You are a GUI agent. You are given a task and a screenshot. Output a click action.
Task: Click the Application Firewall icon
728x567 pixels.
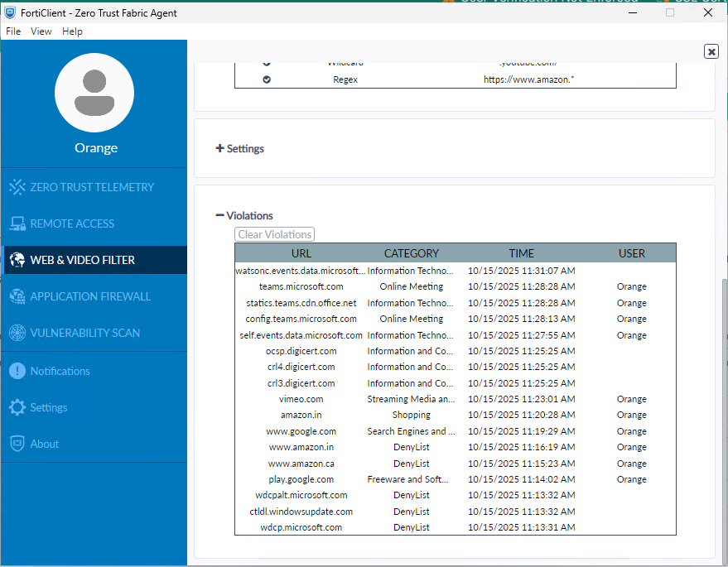coord(17,296)
